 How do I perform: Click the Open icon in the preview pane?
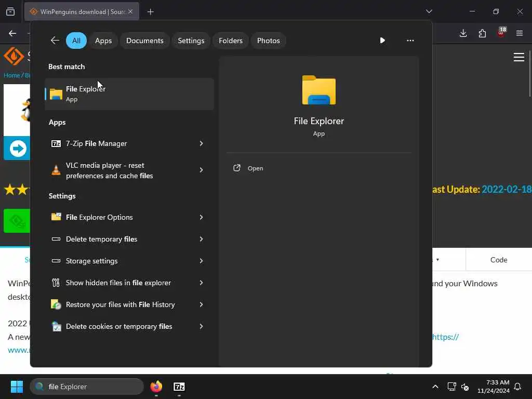point(237,168)
